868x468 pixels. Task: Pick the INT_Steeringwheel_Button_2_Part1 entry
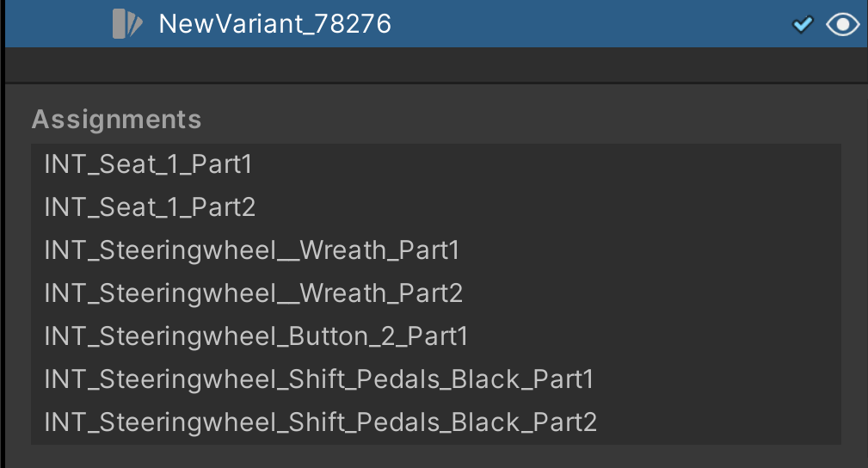(255, 336)
